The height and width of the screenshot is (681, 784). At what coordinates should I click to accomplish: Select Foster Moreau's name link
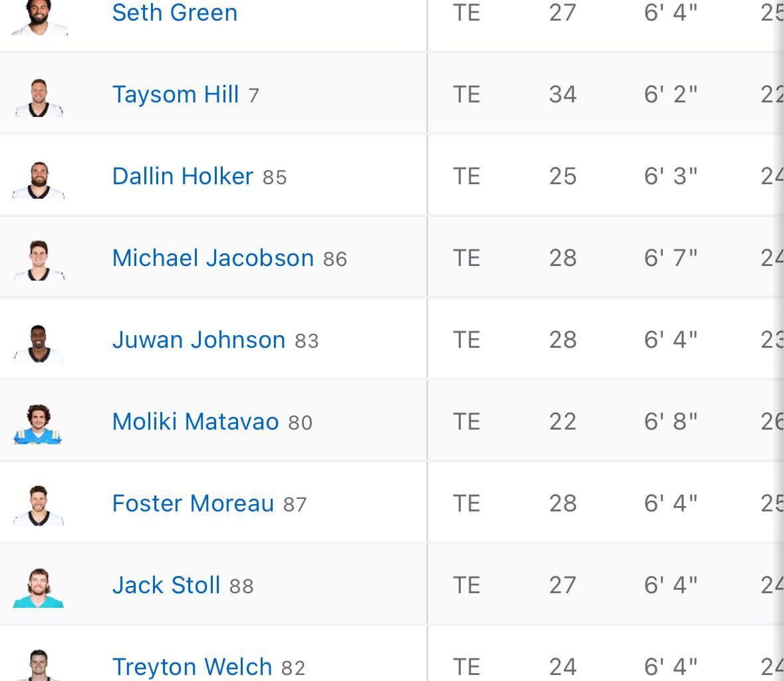coord(193,503)
